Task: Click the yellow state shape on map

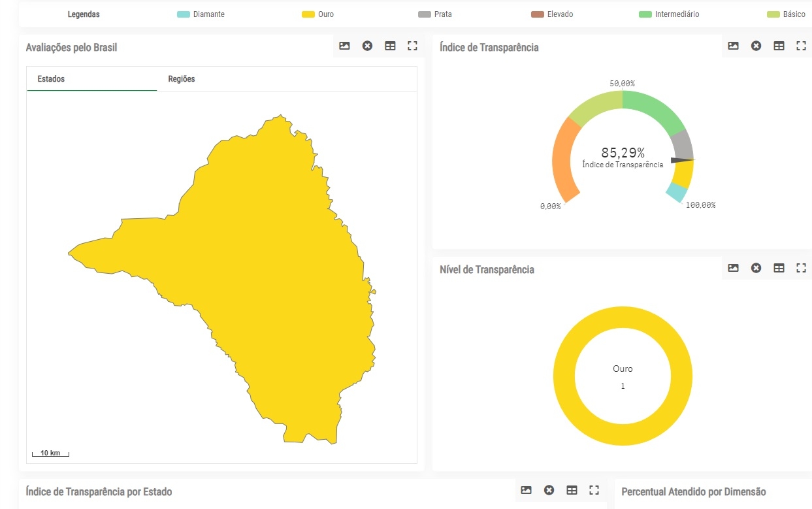Action: 274,274
